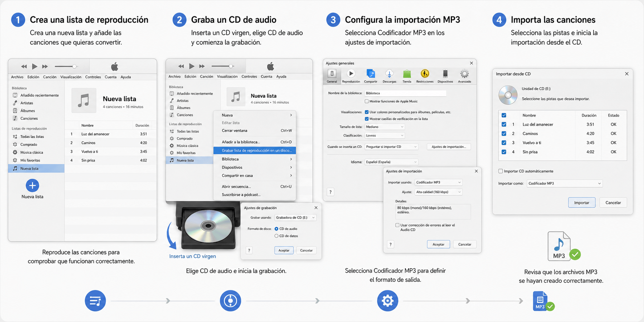Image resolution: width=644 pixels, height=322 pixels.
Task: Choose Grabar lista de reproducción en un disco
Action: pyautogui.click(x=255, y=150)
